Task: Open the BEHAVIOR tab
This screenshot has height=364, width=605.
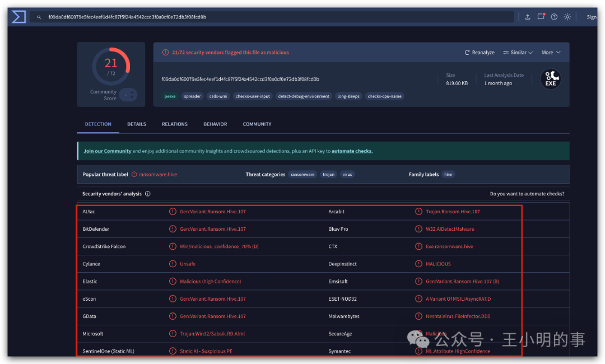Action: pos(215,124)
